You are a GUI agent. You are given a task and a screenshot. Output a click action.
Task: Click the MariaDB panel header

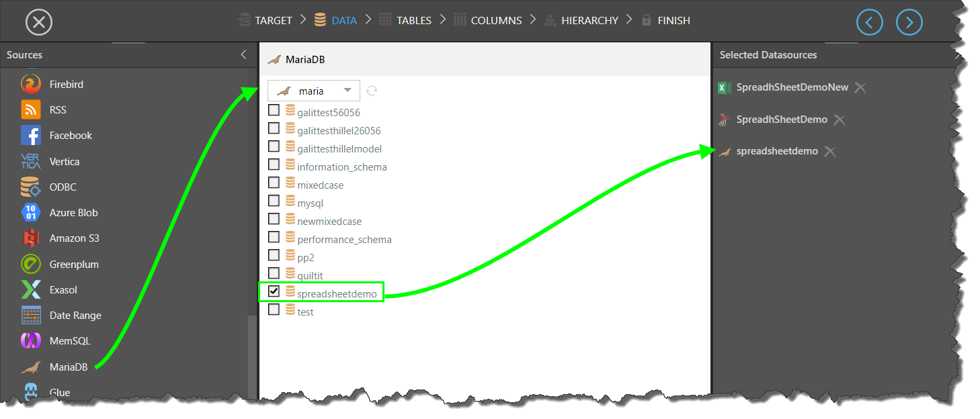[485, 60]
